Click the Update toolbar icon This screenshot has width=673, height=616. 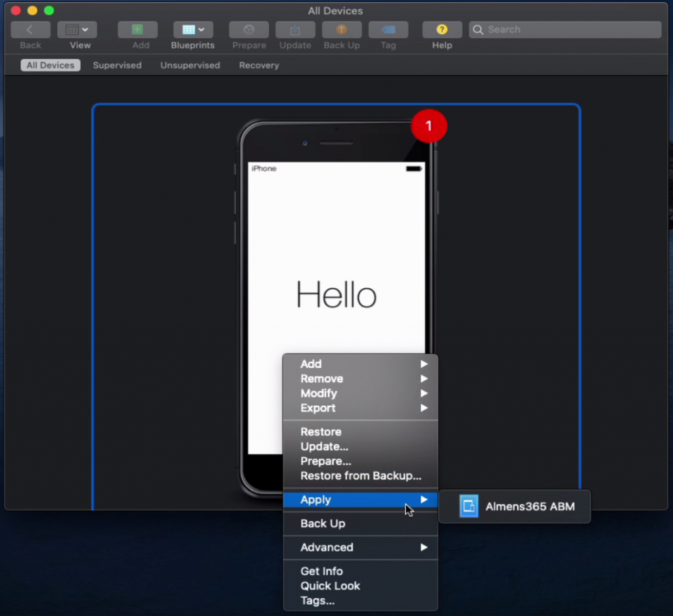coord(295,30)
